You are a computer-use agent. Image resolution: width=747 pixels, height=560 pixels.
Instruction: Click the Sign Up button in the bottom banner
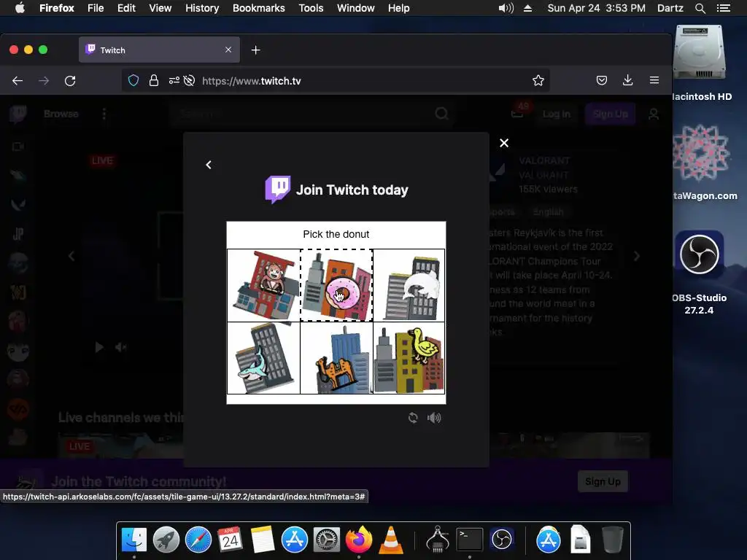pyautogui.click(x=603, y=481)
